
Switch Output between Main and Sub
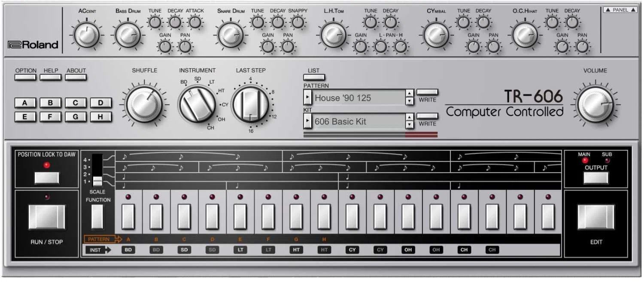[595, 178]
